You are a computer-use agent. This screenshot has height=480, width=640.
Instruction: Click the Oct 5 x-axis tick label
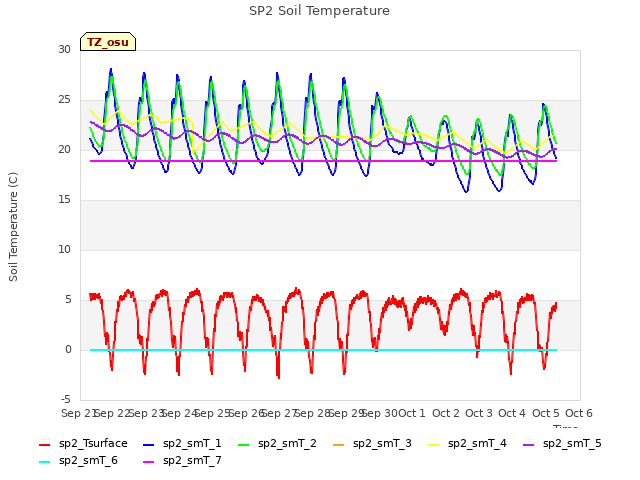tap(545, 413)
